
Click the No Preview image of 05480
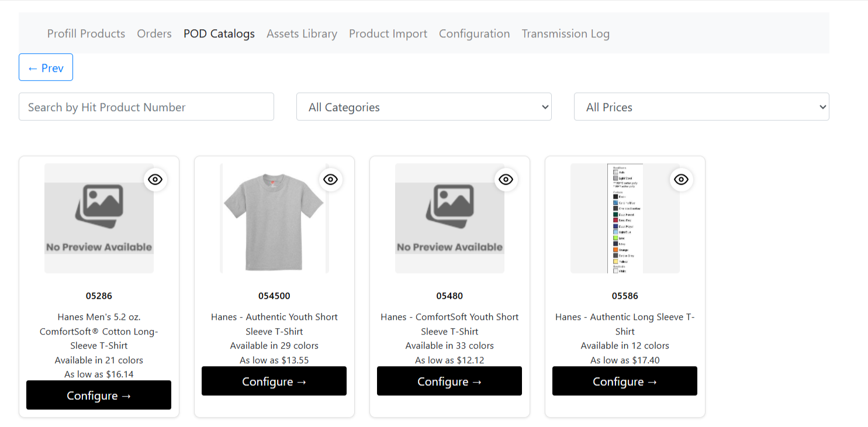[x=449, y=218]
